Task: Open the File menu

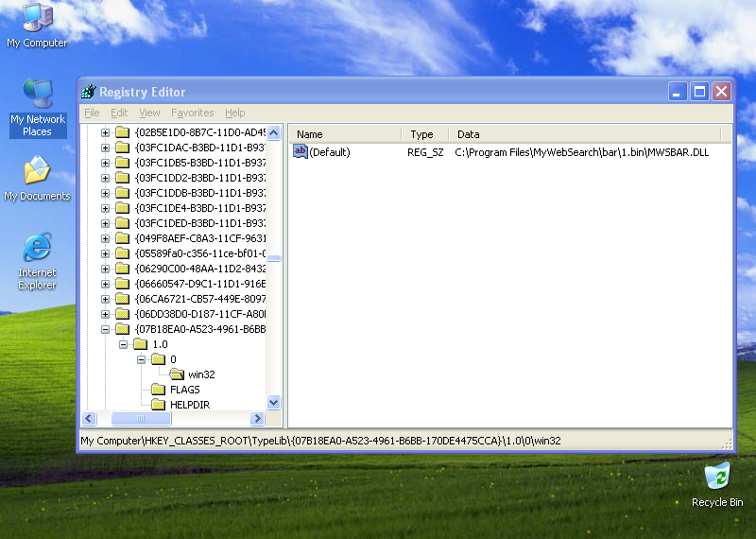Action: (92, 113)
